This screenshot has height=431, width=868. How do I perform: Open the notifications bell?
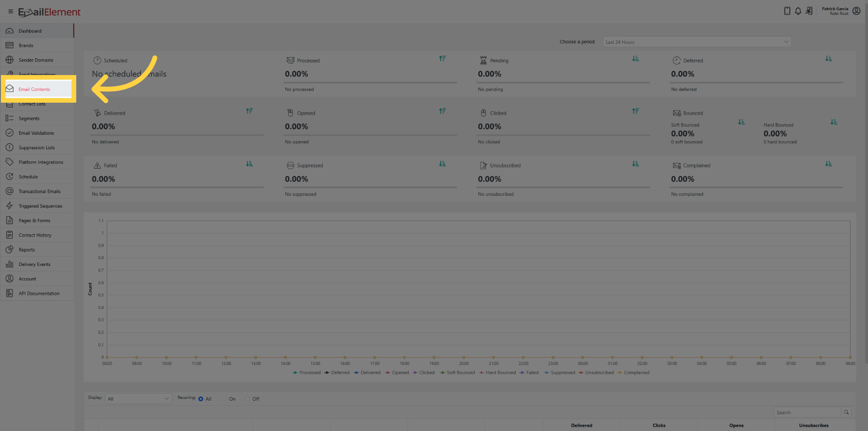click(798, 11)
